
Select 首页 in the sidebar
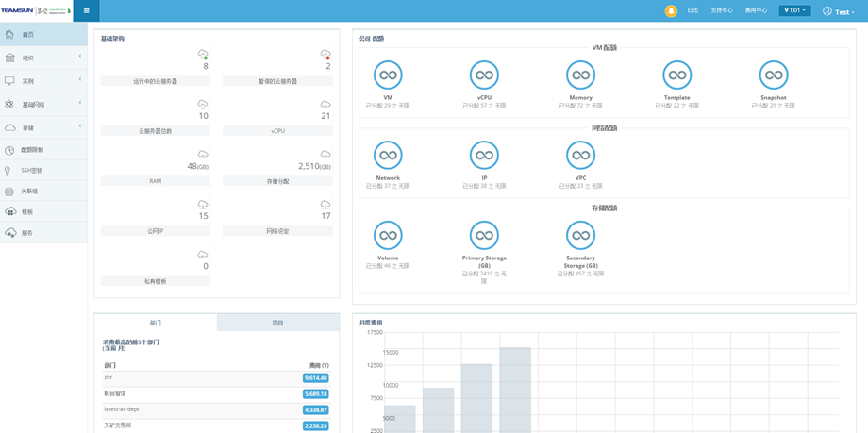pos(43,34)
